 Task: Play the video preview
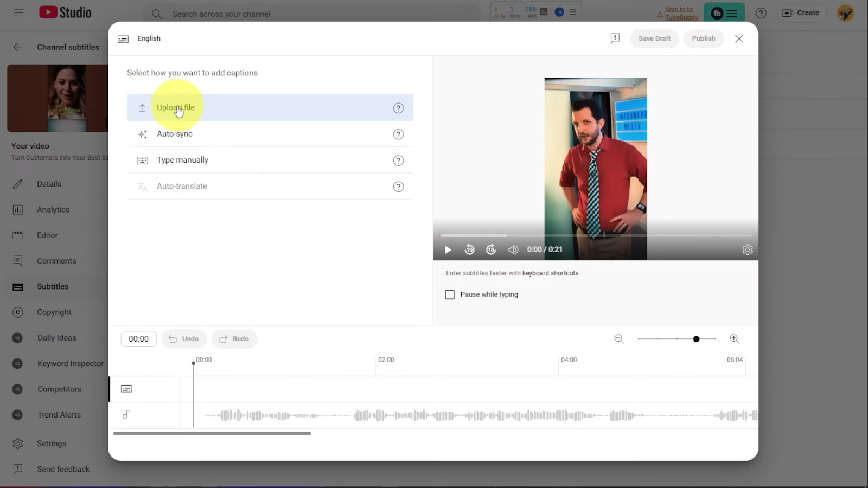[448, 249]
